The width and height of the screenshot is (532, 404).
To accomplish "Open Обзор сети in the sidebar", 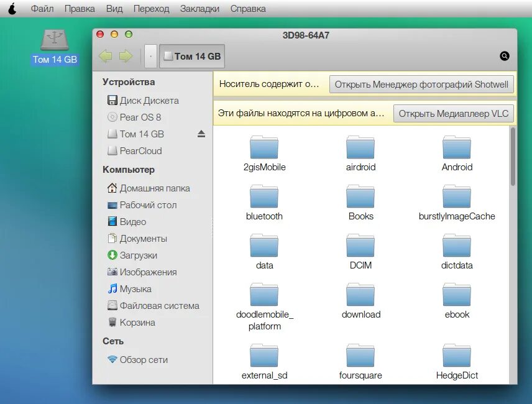I will [x=137, y=360].
